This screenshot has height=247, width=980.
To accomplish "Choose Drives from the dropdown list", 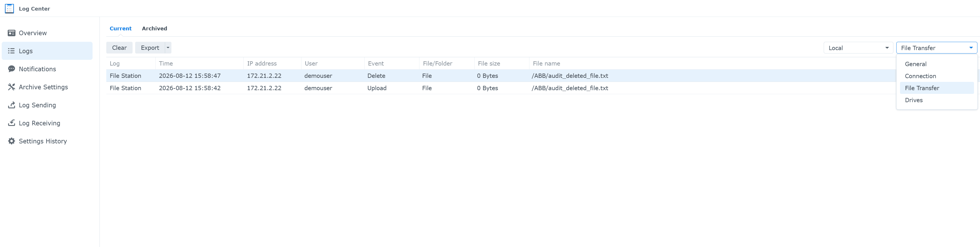I will pyautogui.click(x=937, y=100).
